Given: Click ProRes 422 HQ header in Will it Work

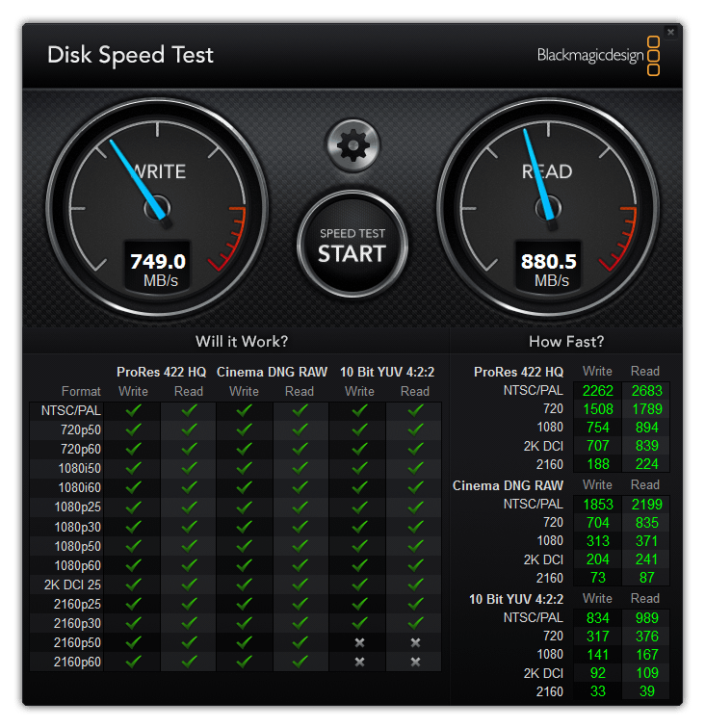Looking at the screenshot, I should [161, 373].
